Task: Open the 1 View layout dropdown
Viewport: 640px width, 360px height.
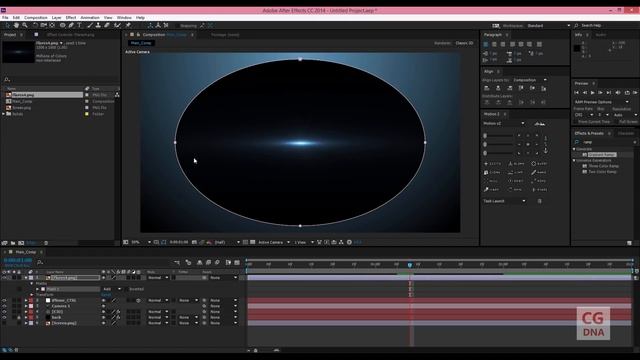Action: (x=304, y=242)
